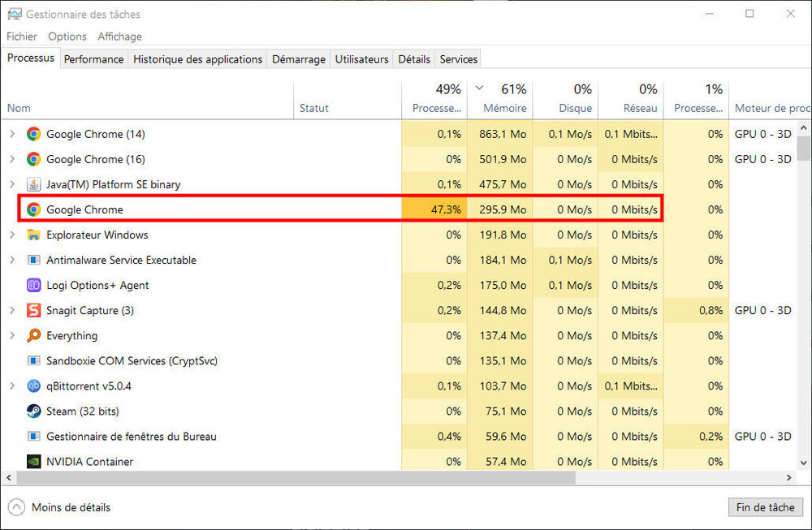Expand the Snagit Capture (3) group
The width and height of the screenshot is (812, 530).
pyautogui.click(x=12, y=310)
